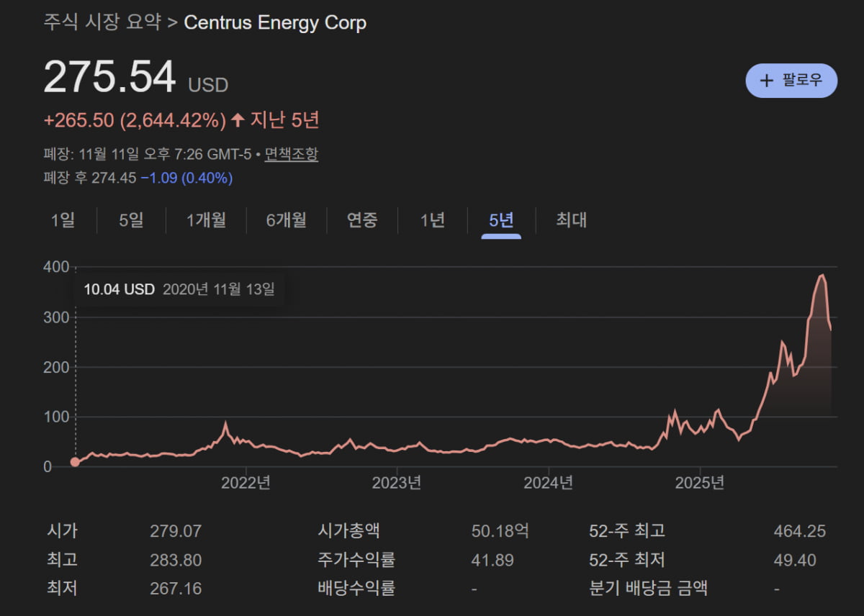Switch to the 6개월 tab

(x=286, y=220)
